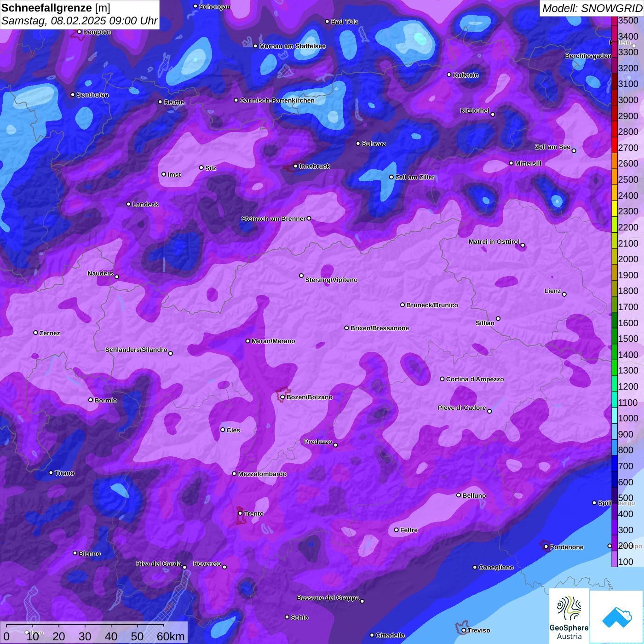The image size is (644, 644).
Task: Click the Meran/Merano label
Action: pos(273,341)
